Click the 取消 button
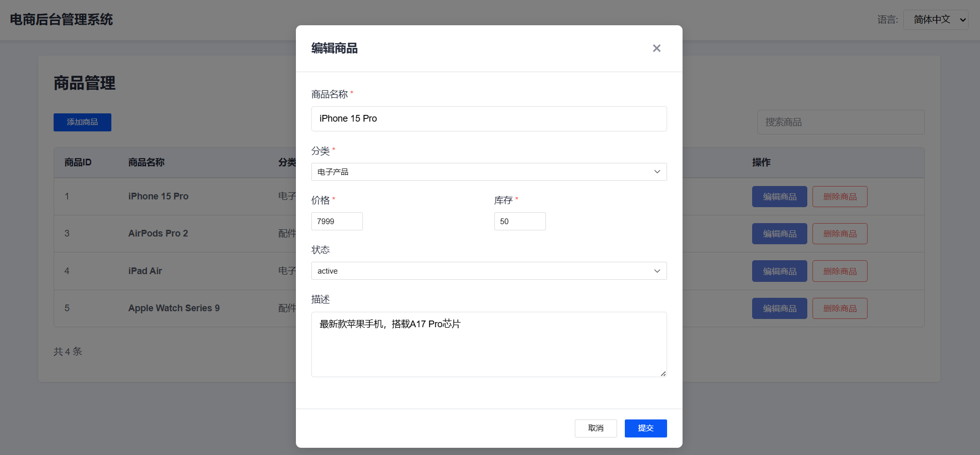Viewport: 980px width, 455px height. (595, 428)
